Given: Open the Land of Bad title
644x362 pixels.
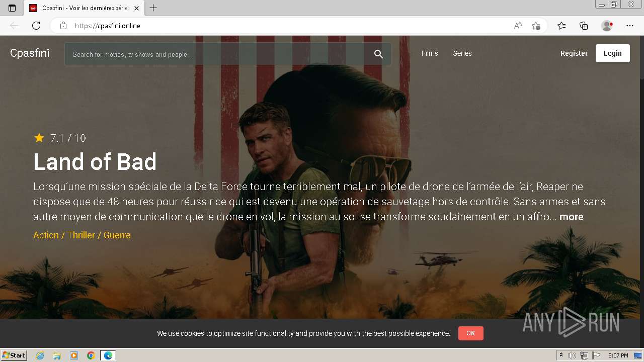Looking at the screenshot, I should point(95,162).
